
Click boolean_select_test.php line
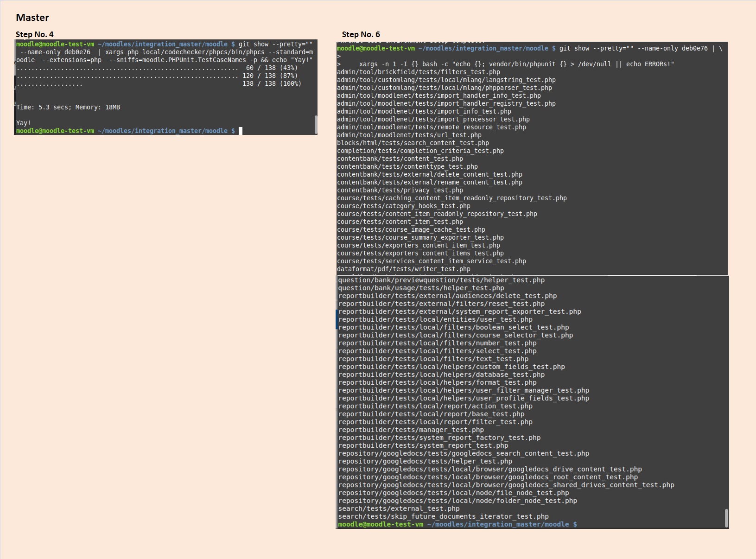[x=454, y=327]
